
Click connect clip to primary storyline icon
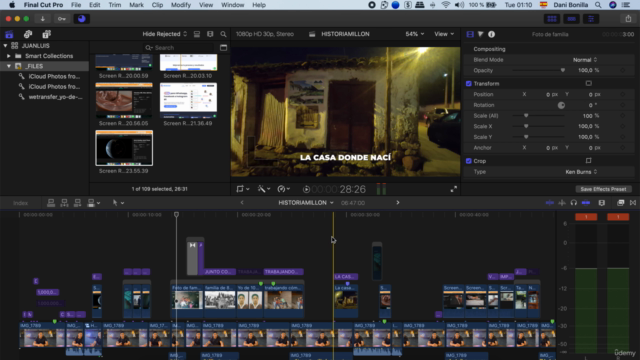(x=51, y=203)
